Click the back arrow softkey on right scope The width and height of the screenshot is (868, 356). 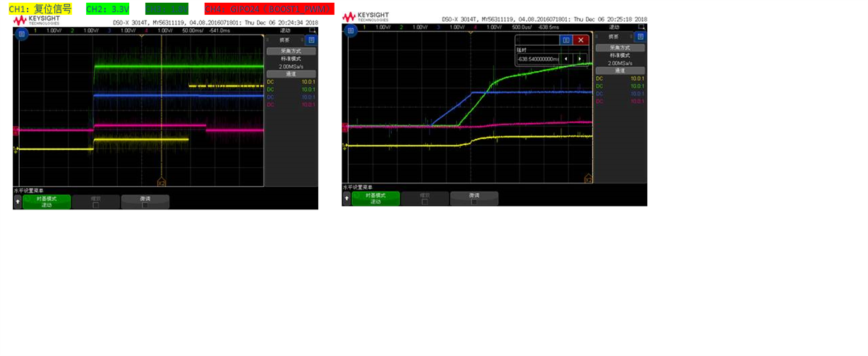tap(346, 199)
